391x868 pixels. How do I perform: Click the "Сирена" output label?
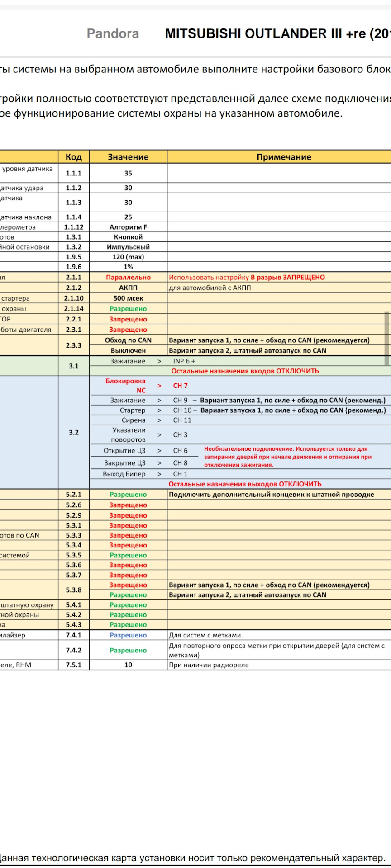[x=134, y=420]
